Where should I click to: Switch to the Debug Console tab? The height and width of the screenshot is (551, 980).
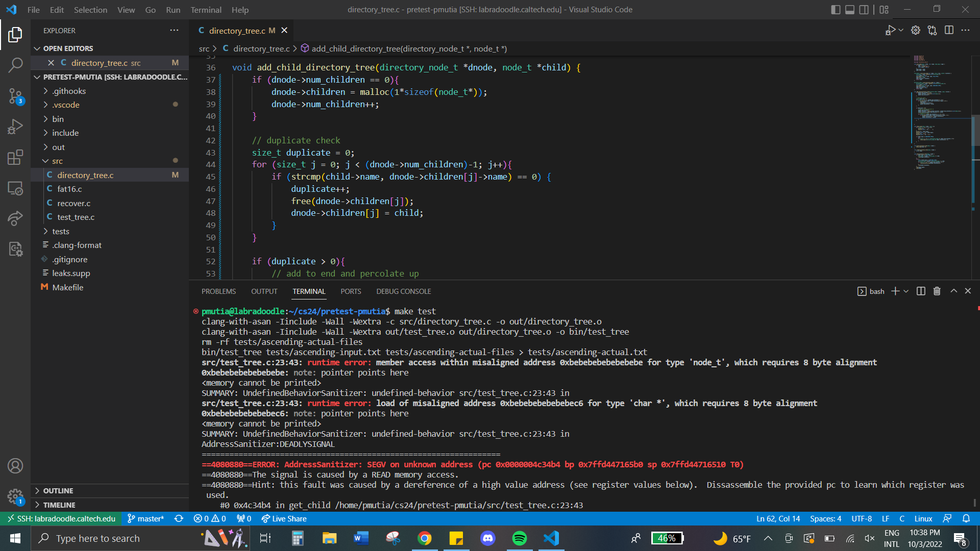tap(403, 291)
